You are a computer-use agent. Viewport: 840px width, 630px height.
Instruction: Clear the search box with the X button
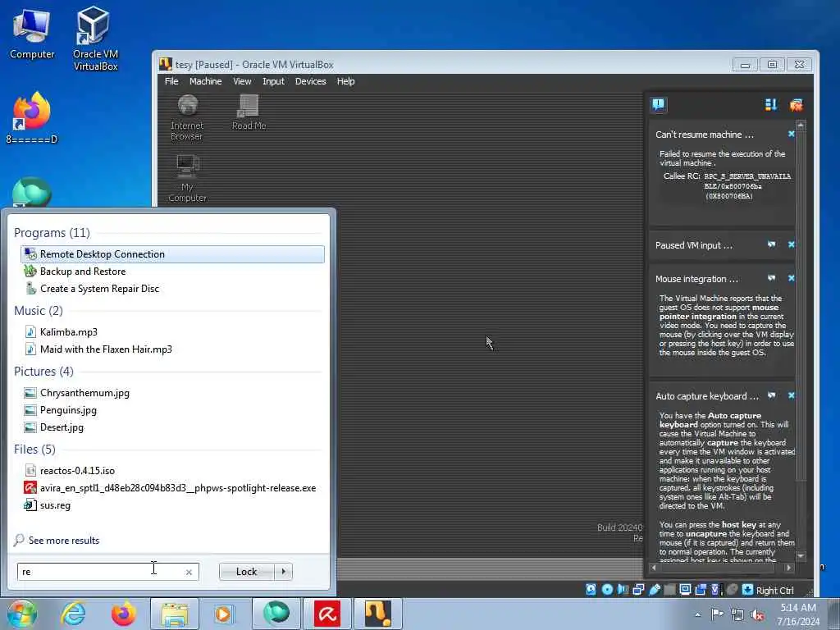coord(189,572)
